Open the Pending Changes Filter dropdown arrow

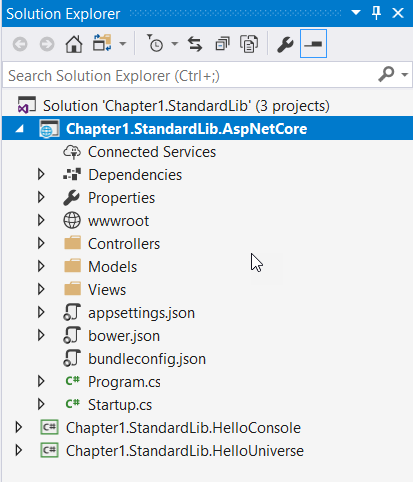coord(175,44)
